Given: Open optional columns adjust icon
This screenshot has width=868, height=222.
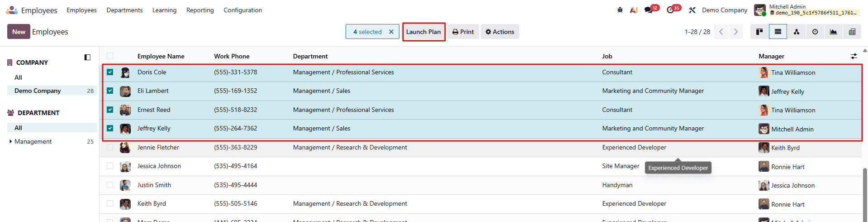Looking at the screenshot, I should pos(854,56).
